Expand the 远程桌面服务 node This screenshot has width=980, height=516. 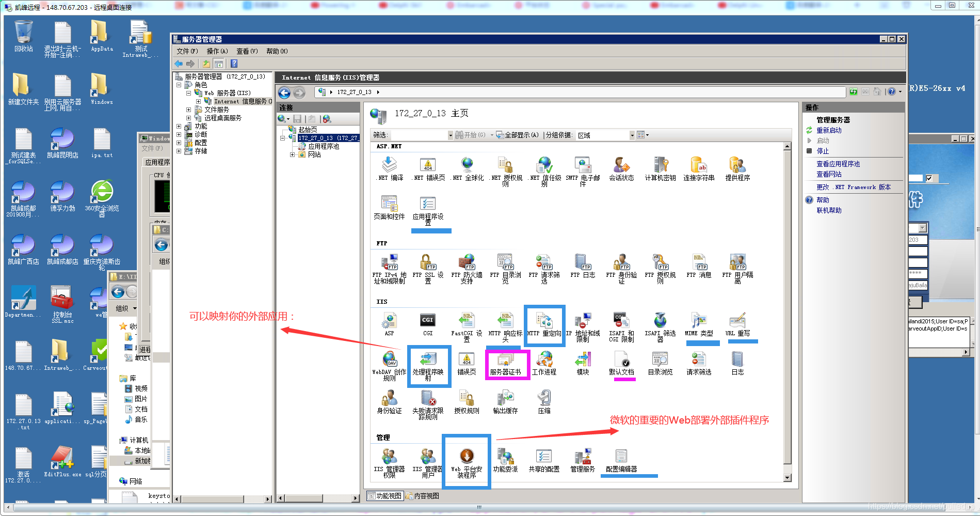point(188,118)
